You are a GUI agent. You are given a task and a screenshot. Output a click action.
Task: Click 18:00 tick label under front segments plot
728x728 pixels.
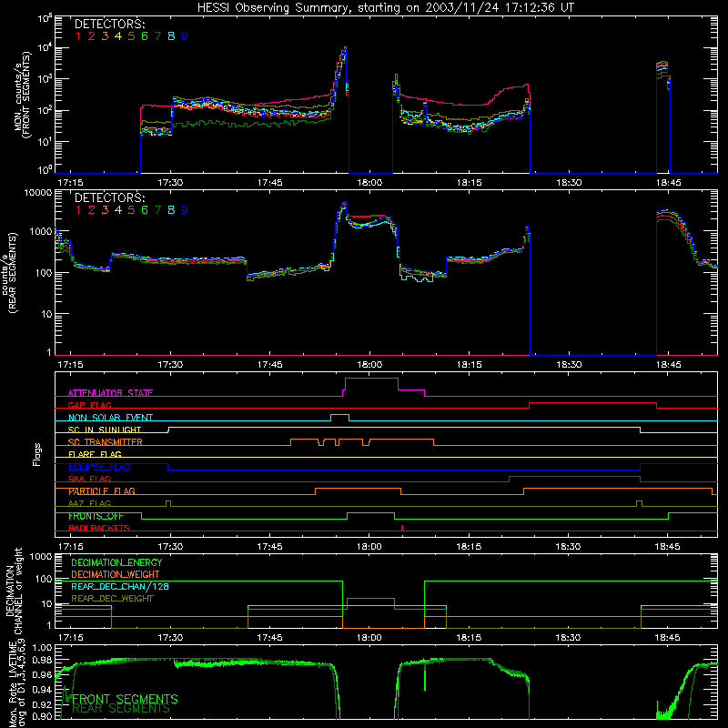pyautogui.click(x=369, y=183)
